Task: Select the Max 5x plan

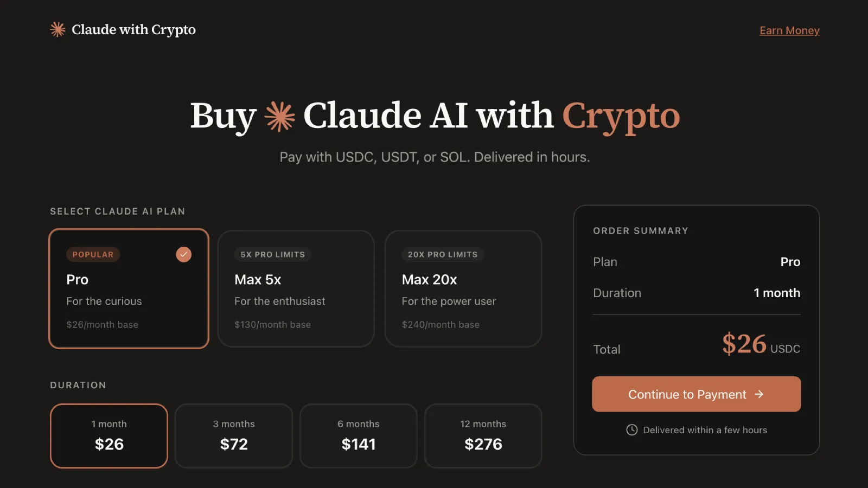Action: click(x=296, y=289)
